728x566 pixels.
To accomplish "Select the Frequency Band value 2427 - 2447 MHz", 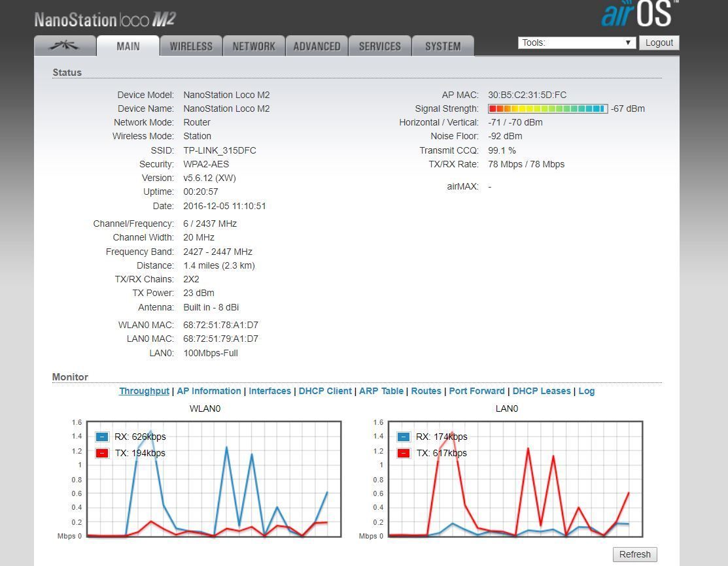I will 218,252.
